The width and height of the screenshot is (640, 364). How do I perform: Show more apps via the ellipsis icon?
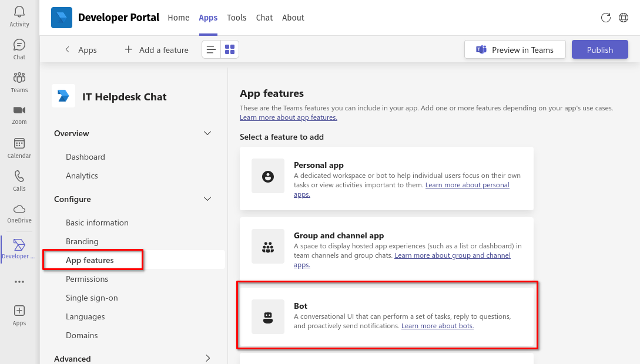(x=19, y=282)
